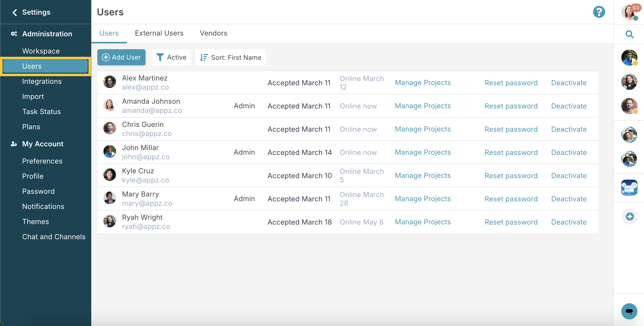Open the Active filter dropdown
This screenshot has width=644, height=326.
coord(171,57)
